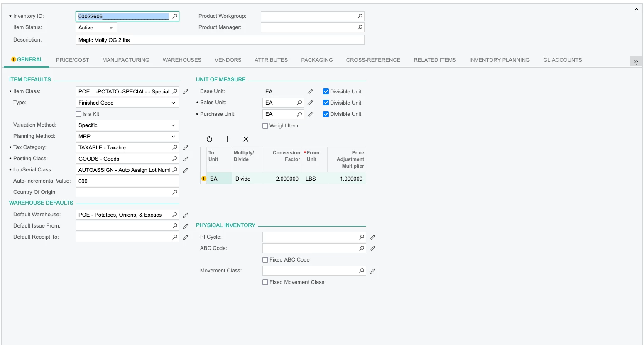Open Tax Category lookup magnifier
Screen dimensions: 644x345
click(175, 147)
